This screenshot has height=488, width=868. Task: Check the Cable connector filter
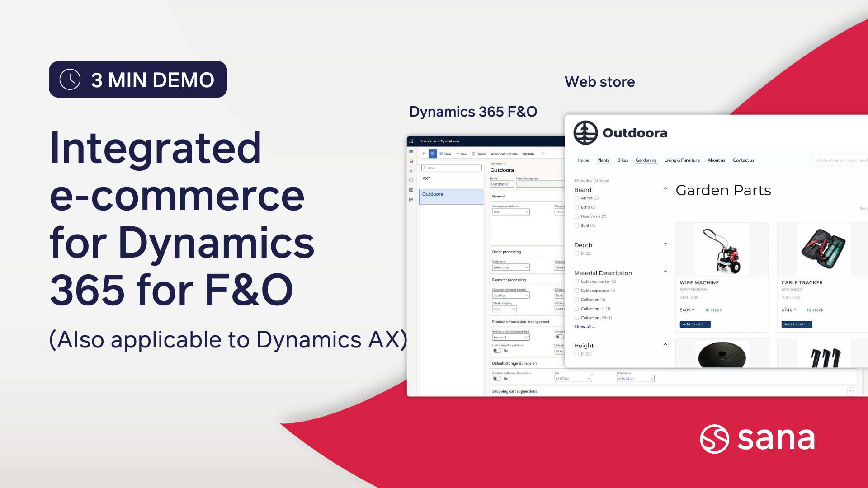click(x=576, y=282)
